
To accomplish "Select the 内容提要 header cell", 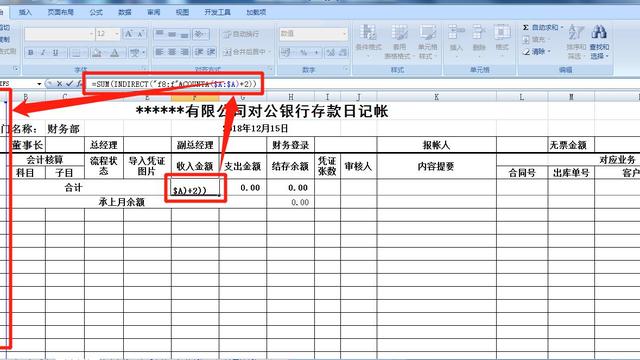I will click(x=436, y=166).
